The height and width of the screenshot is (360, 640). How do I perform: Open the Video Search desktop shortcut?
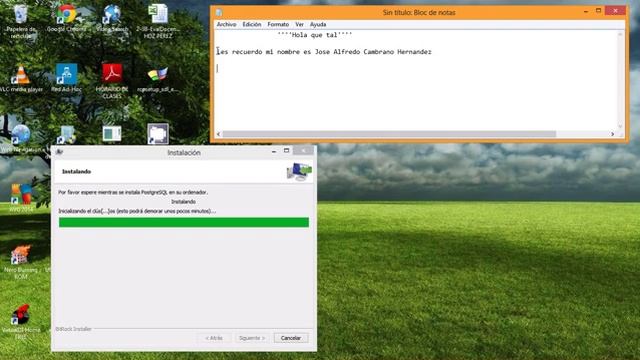[112, 18]
